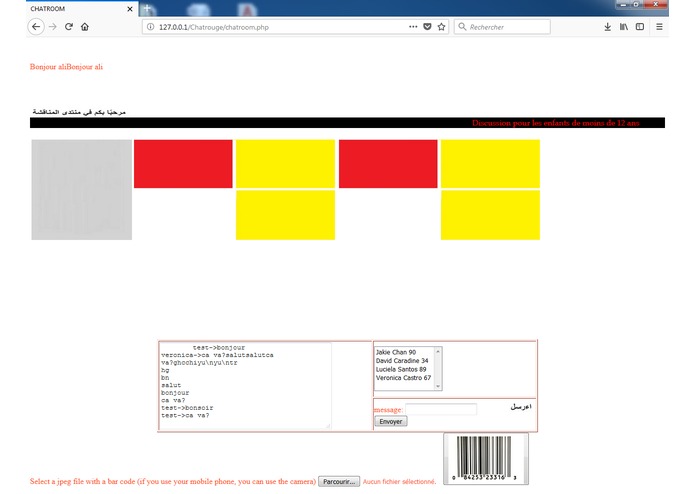Screen dimensions: 695x494
Task: Bookmark this page with the star
Action: [x=441, y=27]
